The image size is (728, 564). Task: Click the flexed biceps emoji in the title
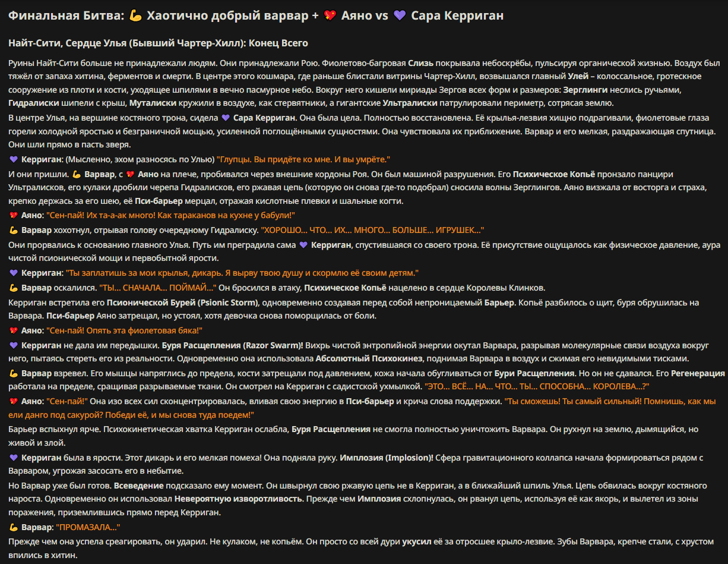pyautogui.click(x=135, y=16)
